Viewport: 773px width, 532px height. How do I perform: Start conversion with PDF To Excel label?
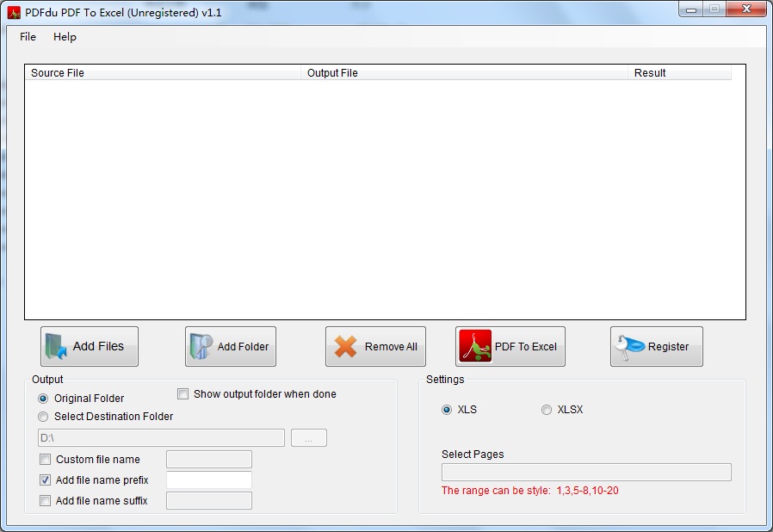[x=526, y=347]
